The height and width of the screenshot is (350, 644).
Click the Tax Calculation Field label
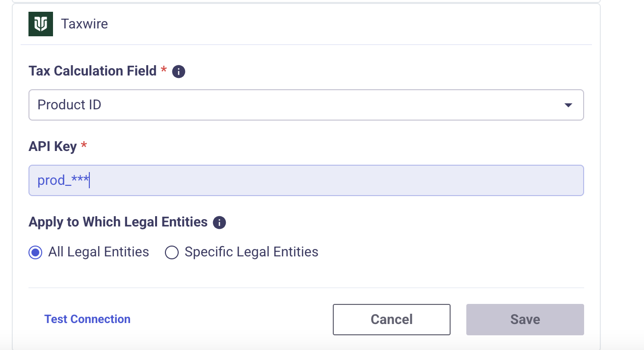(x=92, y=71)
